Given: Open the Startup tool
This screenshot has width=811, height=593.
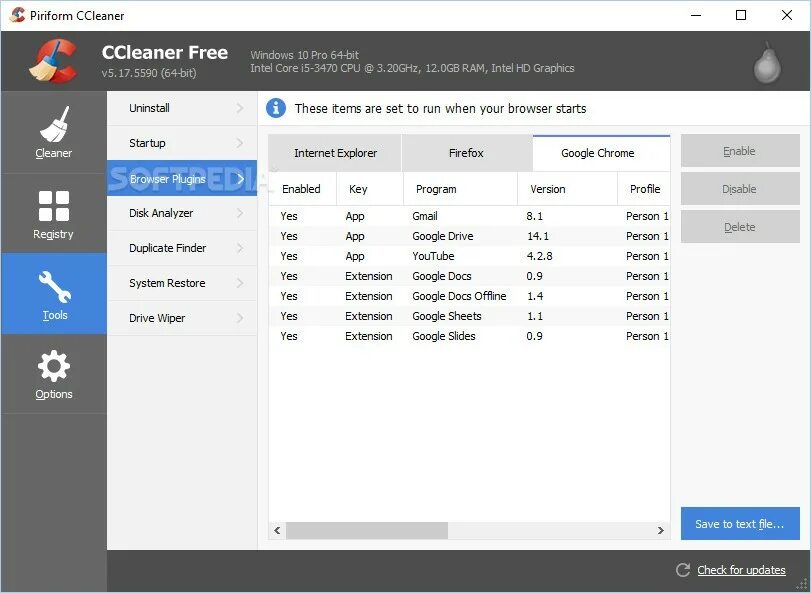Looking at the screenshot, I should pos(182,143).
